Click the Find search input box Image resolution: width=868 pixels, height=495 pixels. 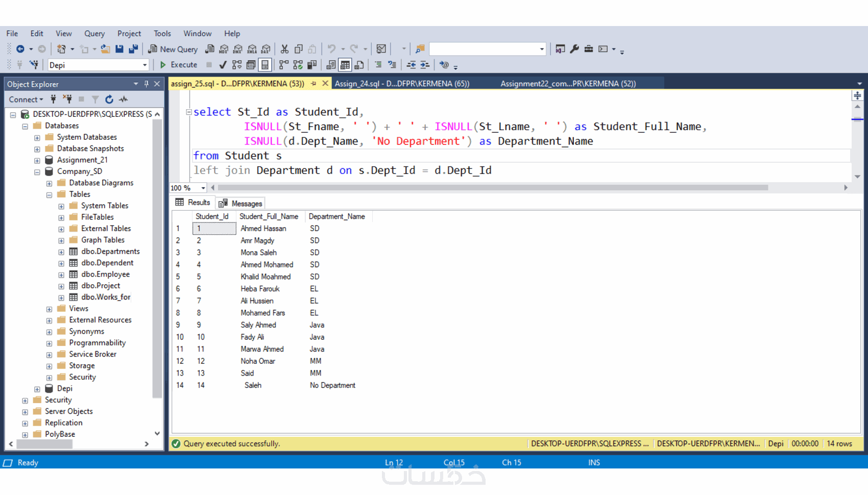[x=484, y=49]
